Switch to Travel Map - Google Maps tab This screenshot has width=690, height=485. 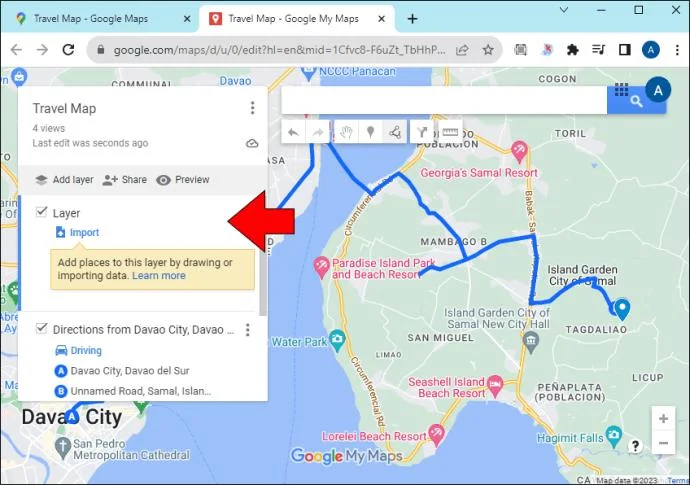(91, 18)
